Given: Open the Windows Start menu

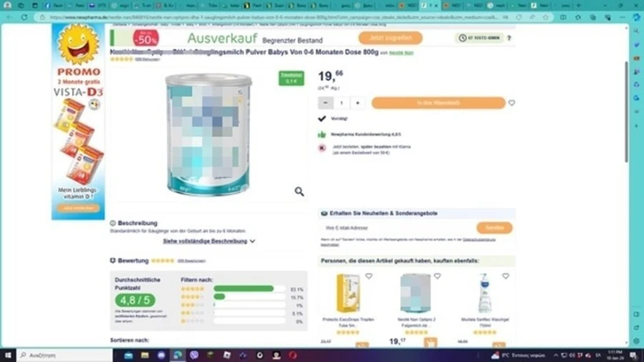Looking at the screenshot, I should click(8, 355).
